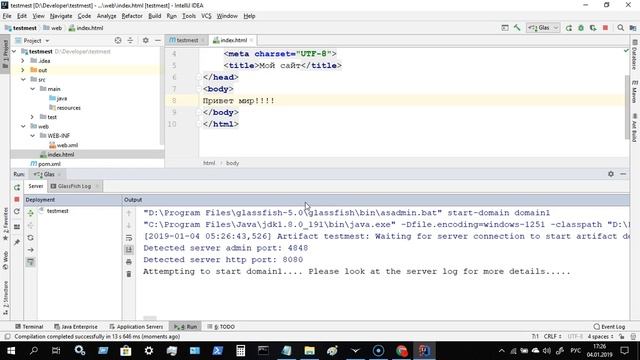Collapse the src folder
Screen dimensions: 640x360
[23, 80]
